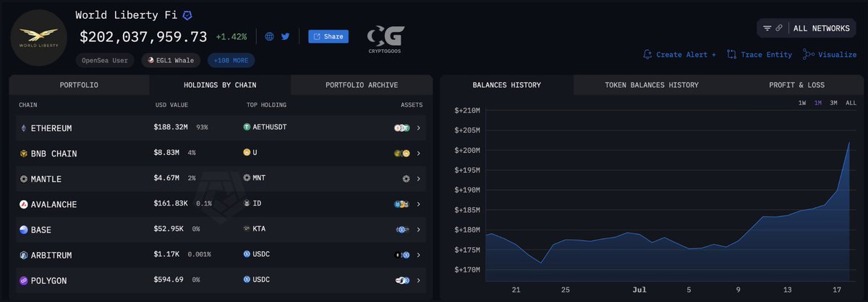Switch to the HOLDINGS BY CHAIN tab

[x=220, y=85]
